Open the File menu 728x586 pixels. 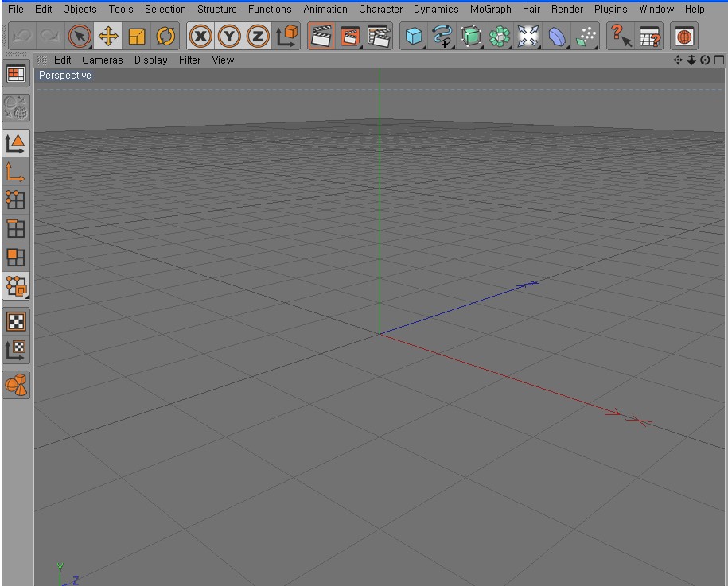click(16, 9)
